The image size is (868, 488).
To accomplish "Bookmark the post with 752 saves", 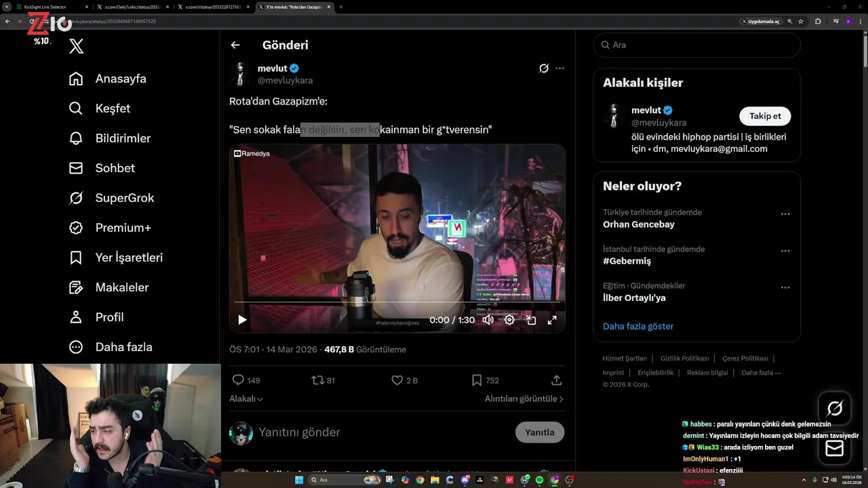I will (477, 380).
